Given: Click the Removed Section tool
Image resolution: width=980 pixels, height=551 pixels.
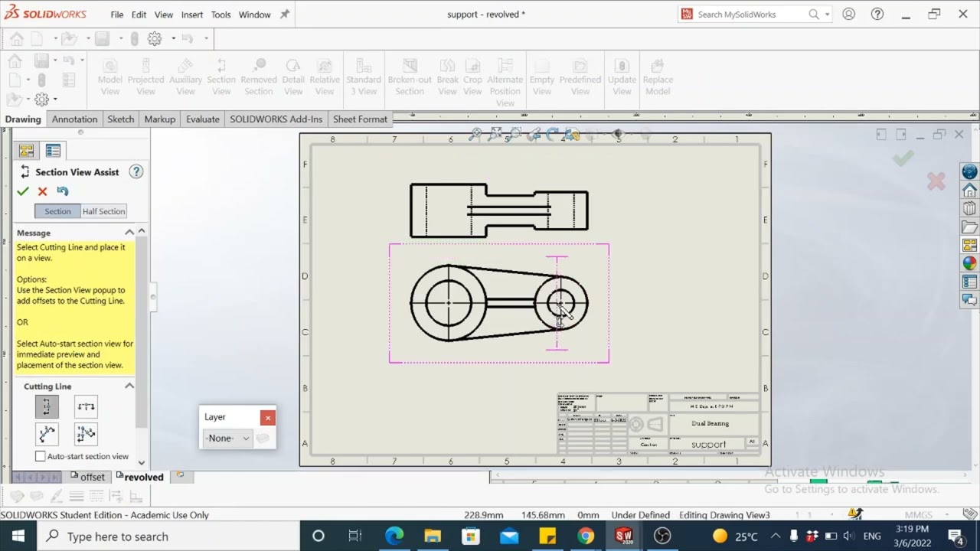Looking at the screenshot, I should [x=259, y=77].
